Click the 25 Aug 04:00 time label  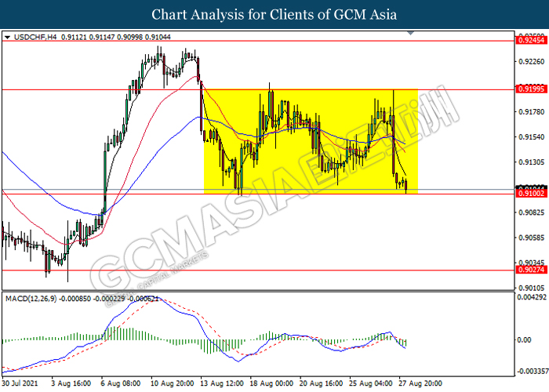371,383
